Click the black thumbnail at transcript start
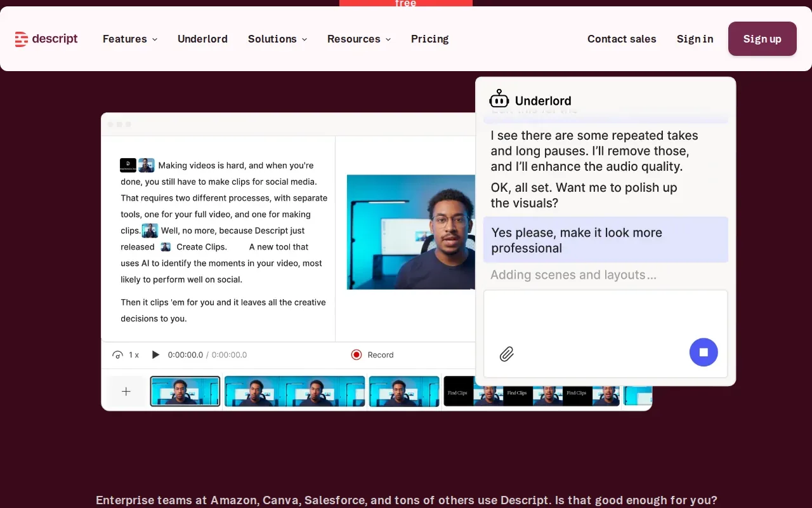Screen dimensions: 812x508 click(x=128, y=165)
